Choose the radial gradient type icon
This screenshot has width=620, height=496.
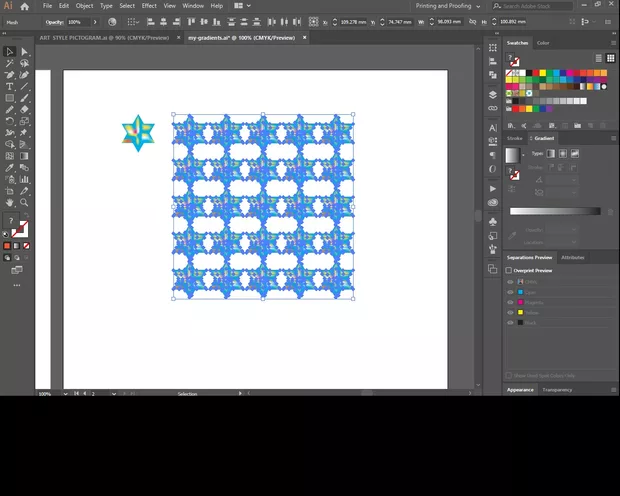coord(563,153)
